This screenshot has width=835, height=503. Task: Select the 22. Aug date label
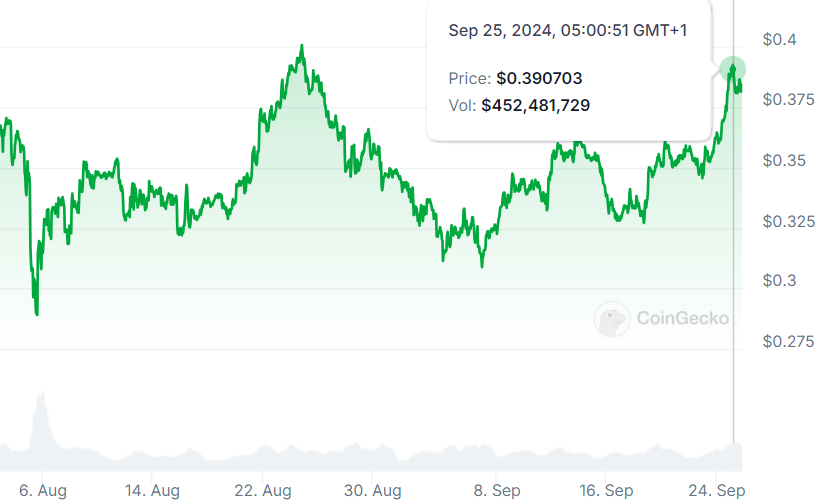263,490
